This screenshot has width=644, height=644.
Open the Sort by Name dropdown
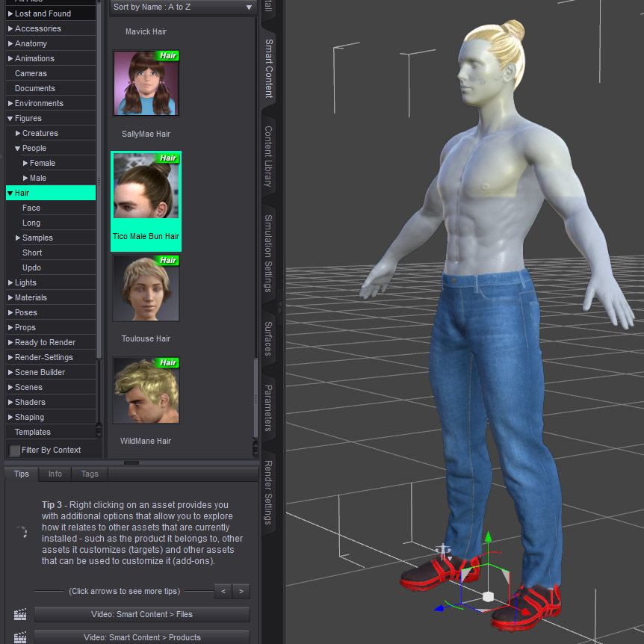tap(183, 7)
